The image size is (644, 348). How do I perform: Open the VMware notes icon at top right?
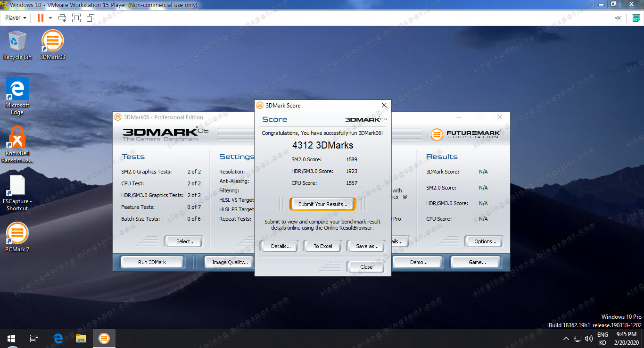pyautogui.click(x=636, y=18)
